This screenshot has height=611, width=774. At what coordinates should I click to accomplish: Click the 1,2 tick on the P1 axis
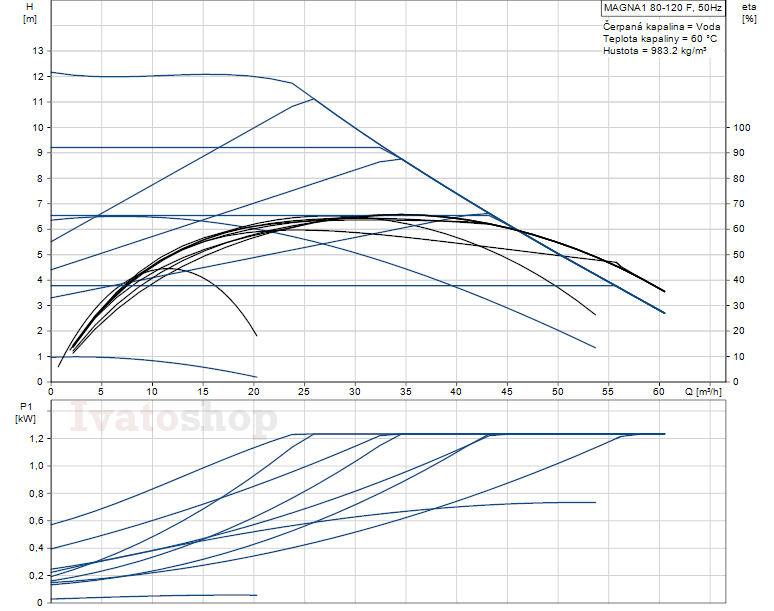point(37,439)
